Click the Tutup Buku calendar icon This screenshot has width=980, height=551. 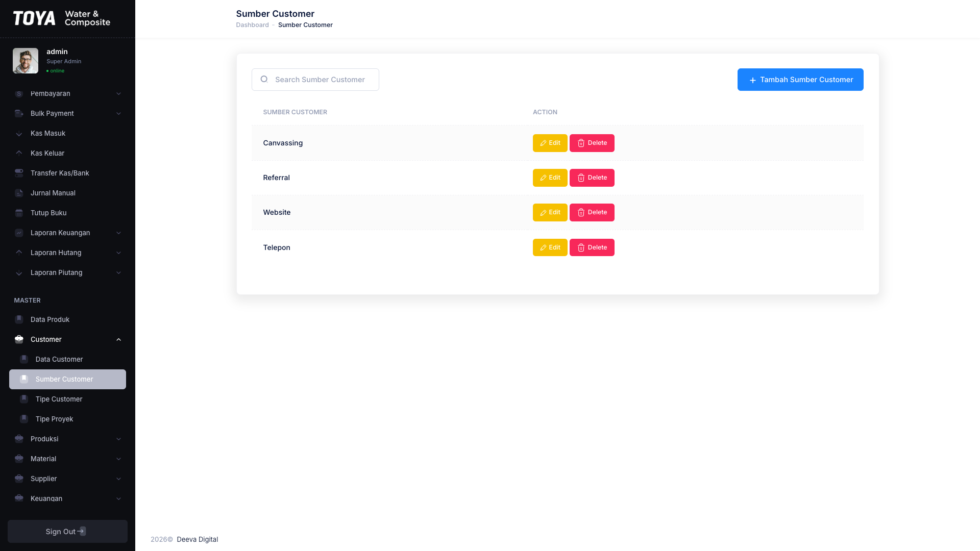click(x=19, y=213)
